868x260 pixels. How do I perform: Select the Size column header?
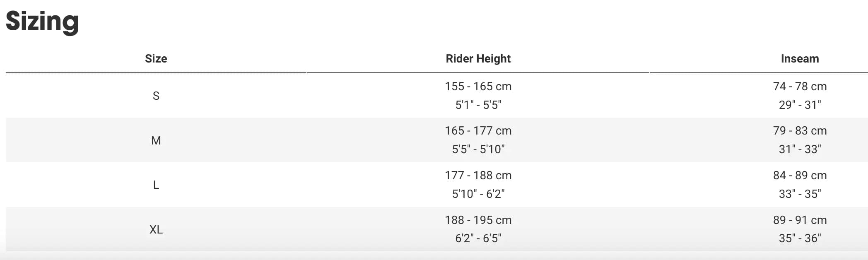(156, 59)
